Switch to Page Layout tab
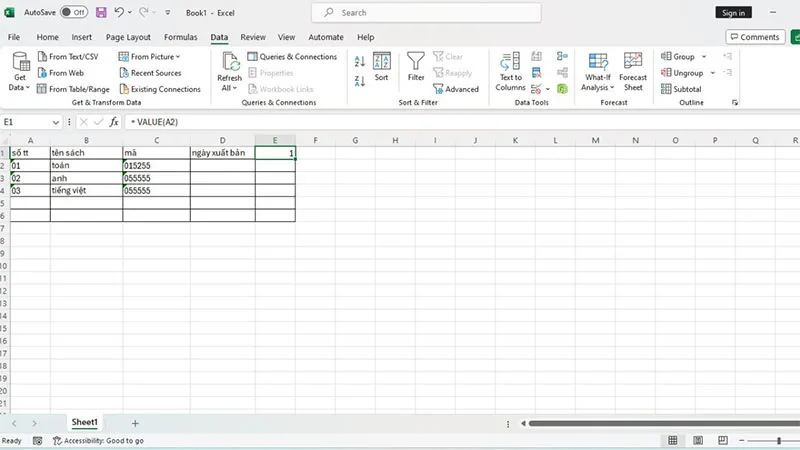This screenshot has height=450, width=800. click(128, 37)
